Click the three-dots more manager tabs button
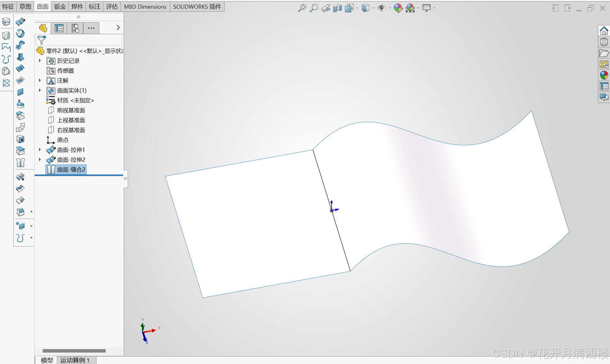 point(91,28)
